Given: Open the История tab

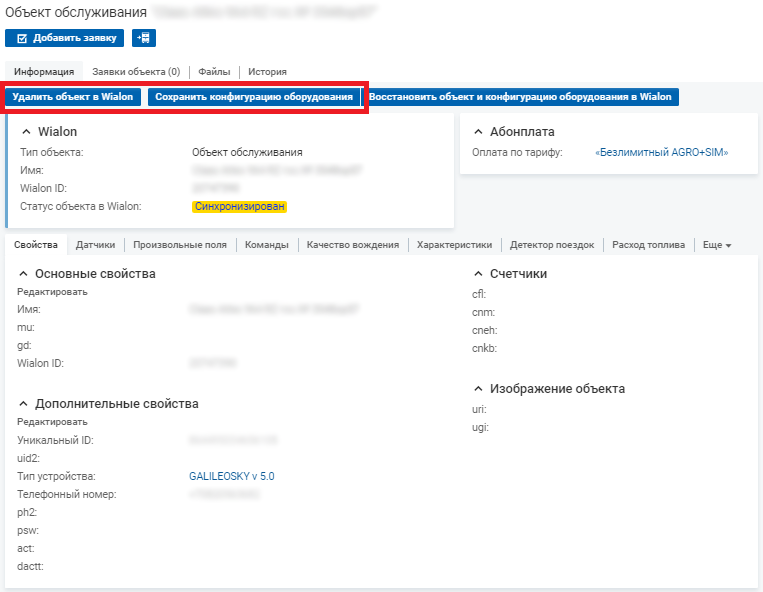Looking at the screenshot, I should pyautogui.click(x=267, y=72).
